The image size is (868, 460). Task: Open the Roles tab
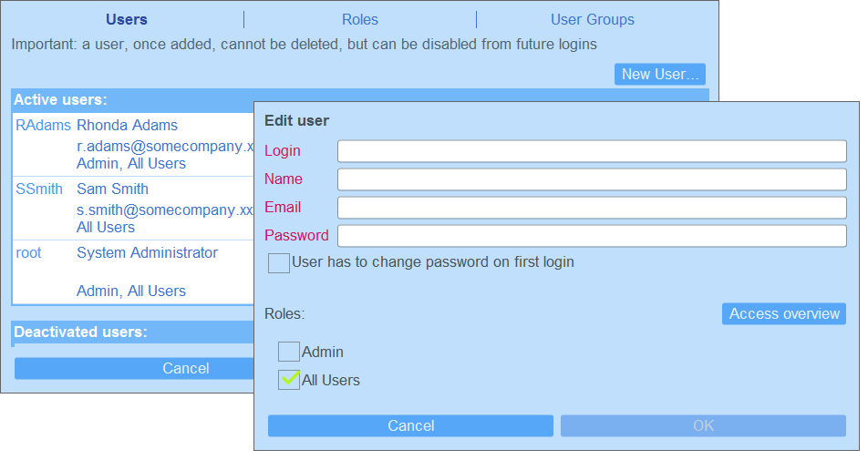coord(359,19)
